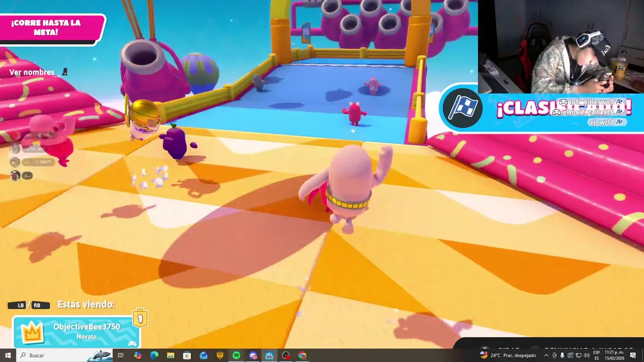Open the purple chat app with notification badge

253,355
